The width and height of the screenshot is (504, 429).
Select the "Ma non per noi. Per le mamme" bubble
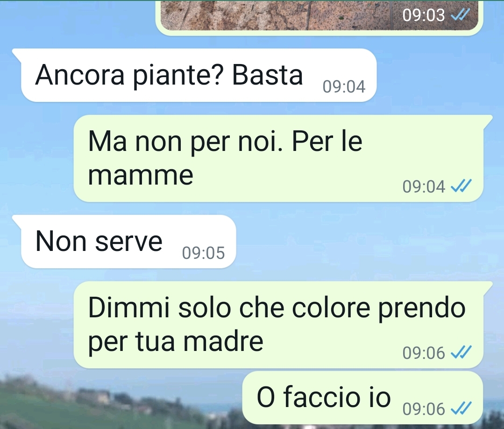point(278,158)
